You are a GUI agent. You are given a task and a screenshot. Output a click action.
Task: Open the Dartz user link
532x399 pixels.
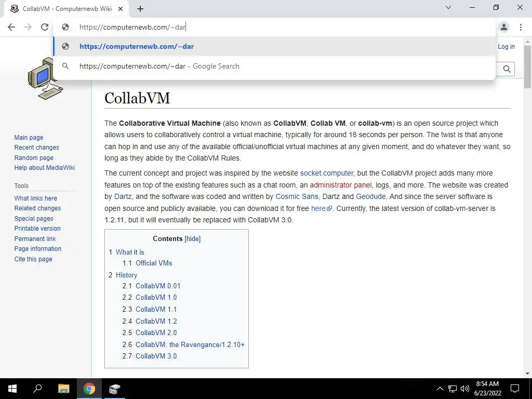123,196
